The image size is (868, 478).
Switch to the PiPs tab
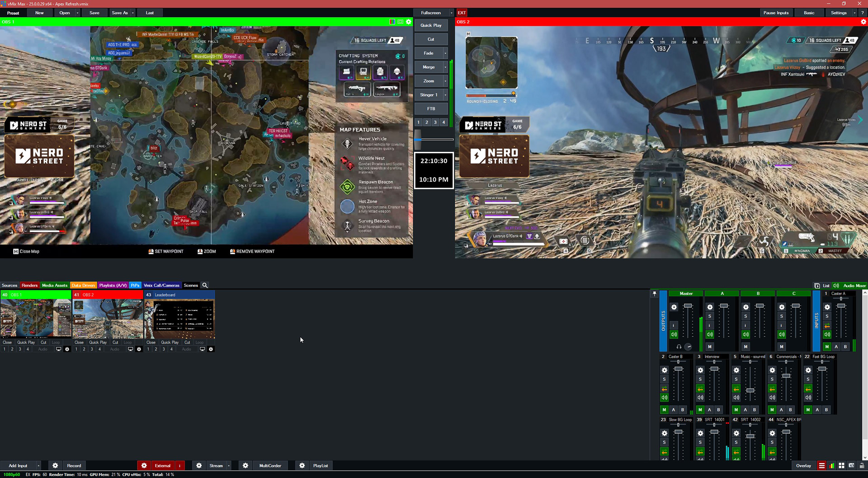(x=135, y=285)
